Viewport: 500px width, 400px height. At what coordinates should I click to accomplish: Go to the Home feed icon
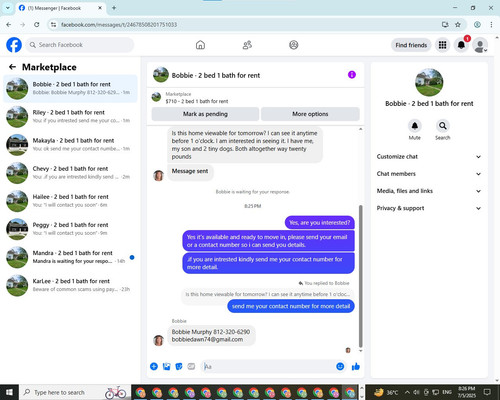pos(200,45)
